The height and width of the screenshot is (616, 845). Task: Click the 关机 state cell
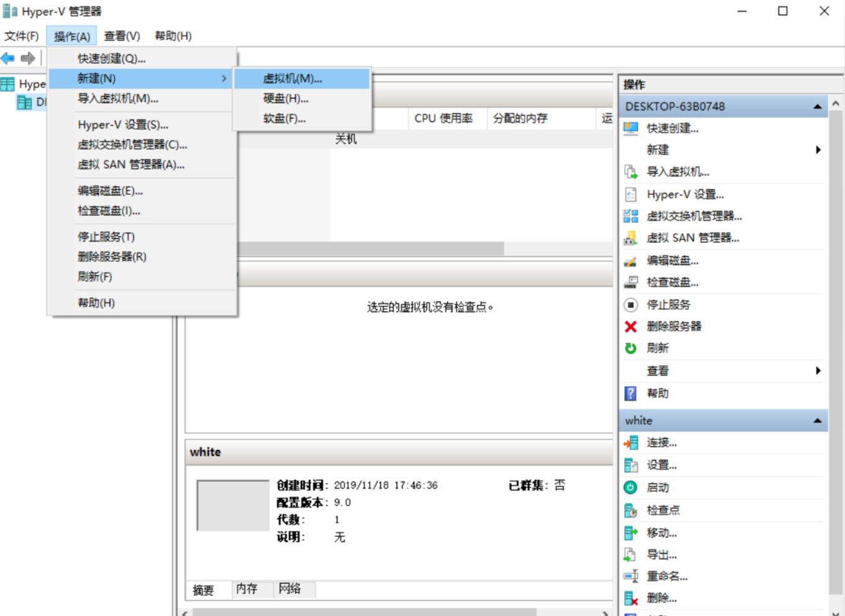point(346,139)
